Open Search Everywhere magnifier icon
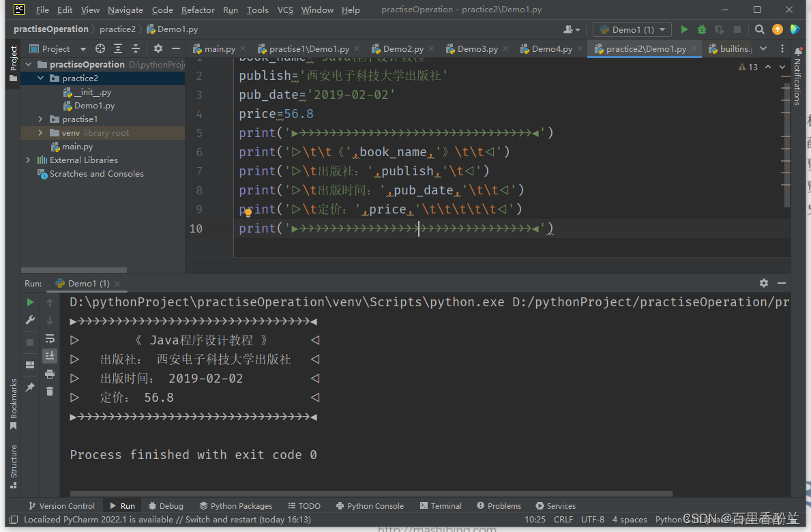This screenshot has width=811, height=532. click(x=759, y=29)
